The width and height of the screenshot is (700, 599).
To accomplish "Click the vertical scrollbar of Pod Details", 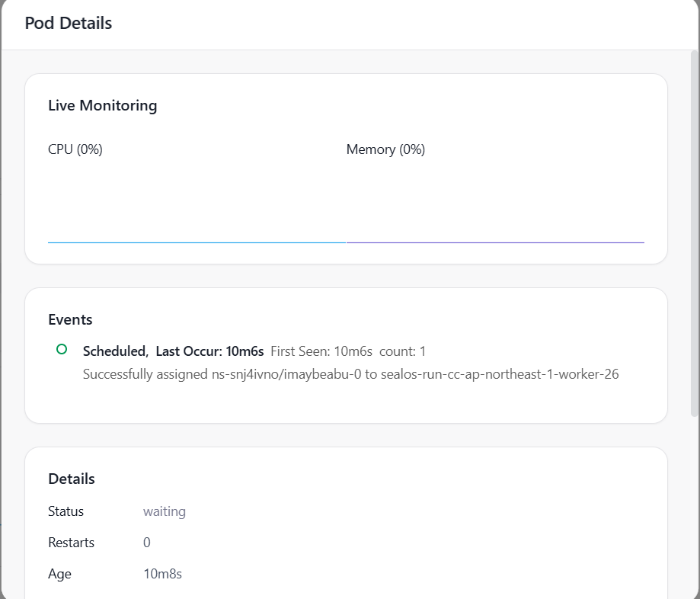I will (694, 234).
